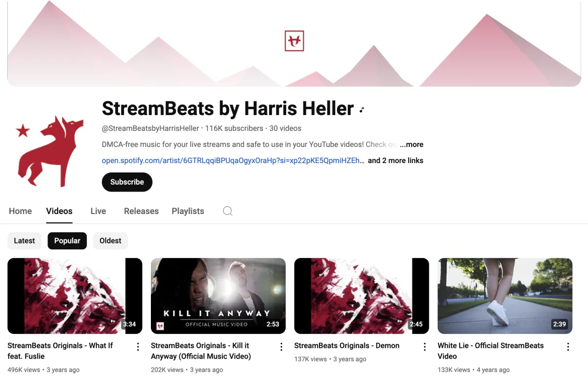Image resolution: width=588 pixels, height=383 pixels.
Task: Select the Oldest sort chip
Action: pyautogui.click(x=110, y=240)
